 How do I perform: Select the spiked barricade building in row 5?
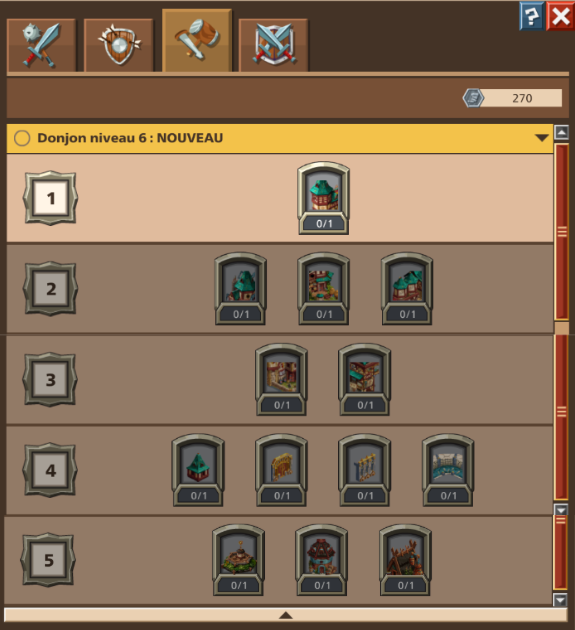tap(405, 560)
